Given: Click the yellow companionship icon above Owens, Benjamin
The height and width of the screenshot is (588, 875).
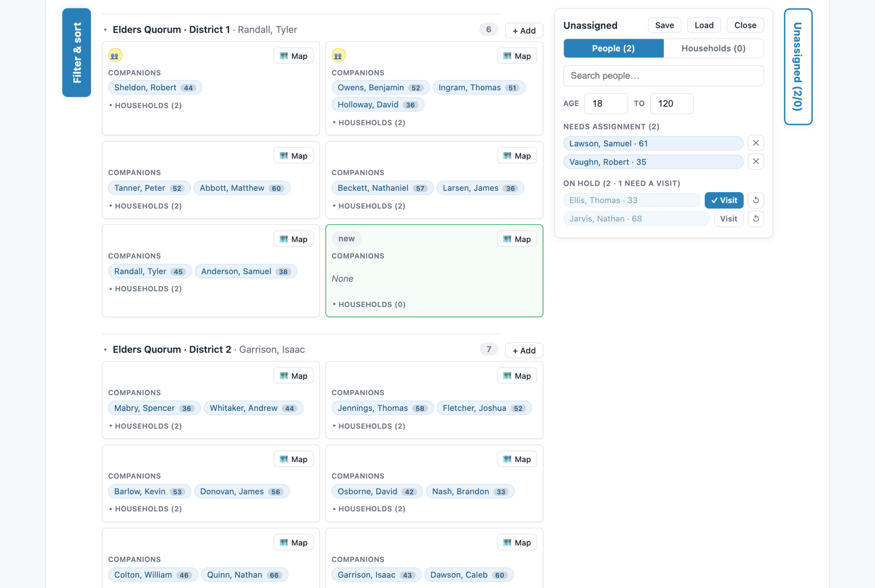Looking at the screenshot, I should coord(339,55).
